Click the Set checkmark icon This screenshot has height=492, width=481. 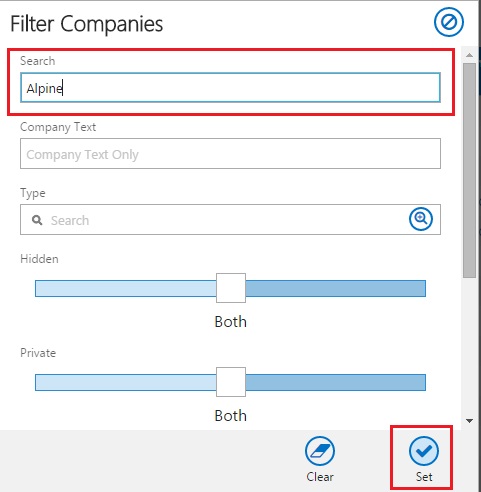(x=424, y=451)
